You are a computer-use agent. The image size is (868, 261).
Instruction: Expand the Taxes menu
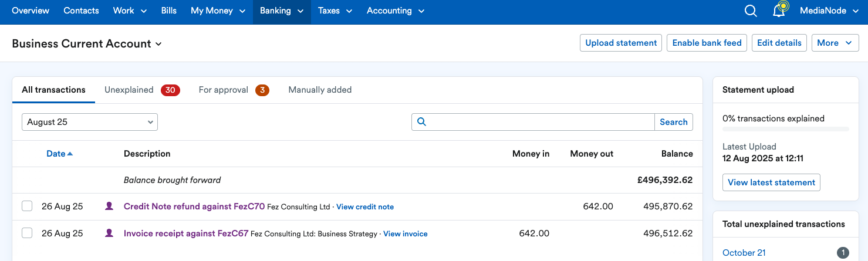coord(335,11)
